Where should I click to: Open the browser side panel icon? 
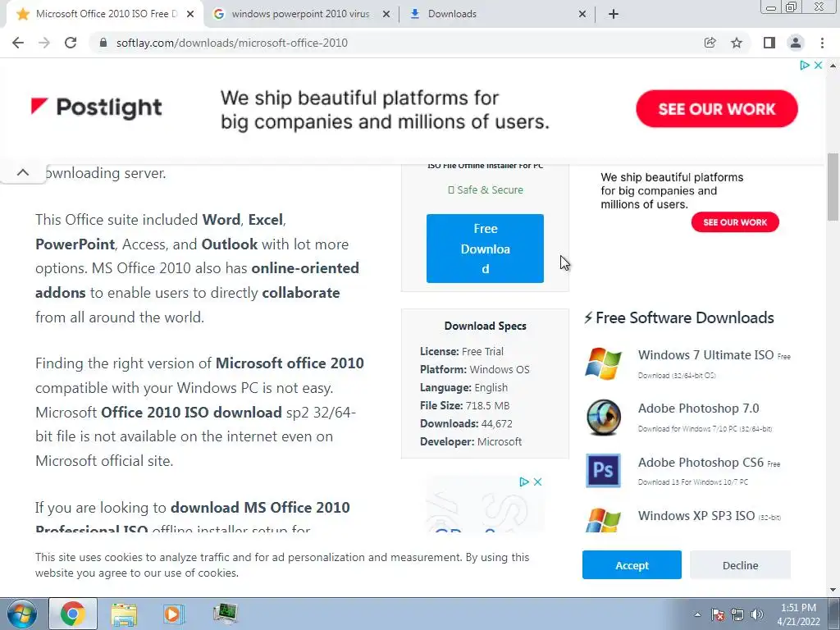pyautogui.click(x=769, y=43)
